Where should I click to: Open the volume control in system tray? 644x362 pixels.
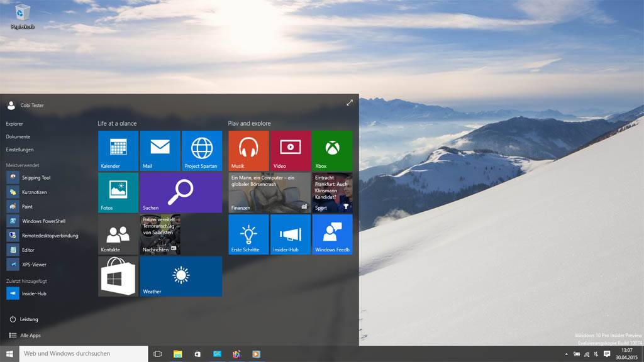(x=596, y=354)
